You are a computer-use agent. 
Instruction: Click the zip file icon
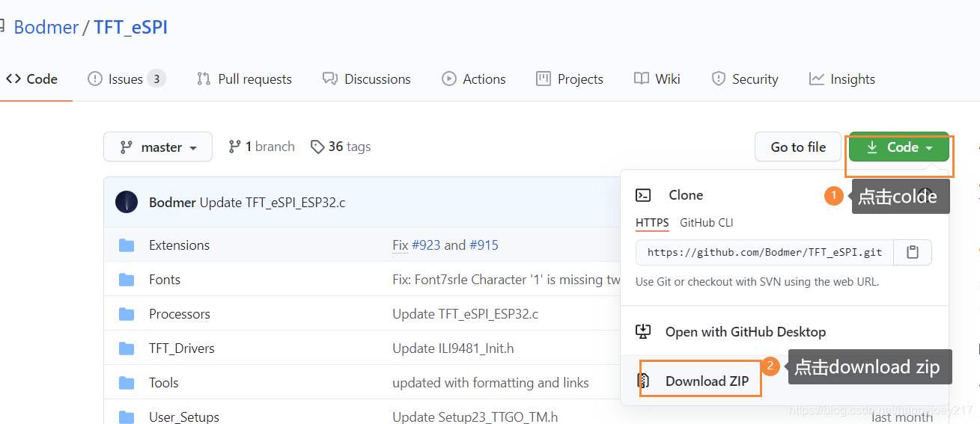[643, 381]
